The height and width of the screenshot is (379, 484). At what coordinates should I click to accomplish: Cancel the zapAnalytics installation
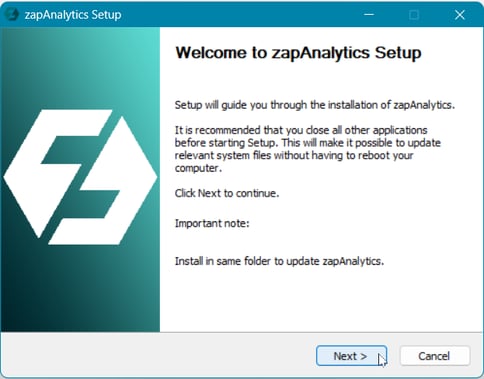pos(435,356)
